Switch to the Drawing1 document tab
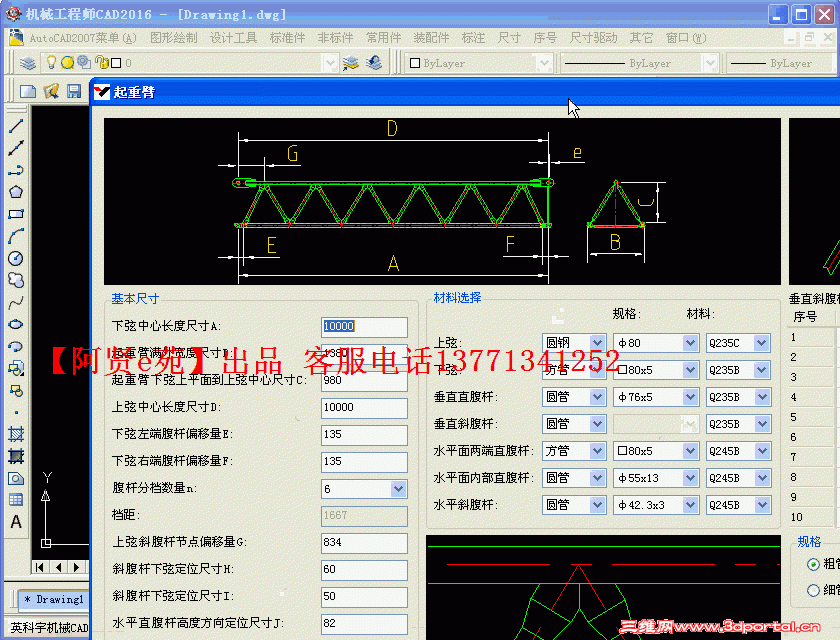Screen dimensions: 840x640 54,599
